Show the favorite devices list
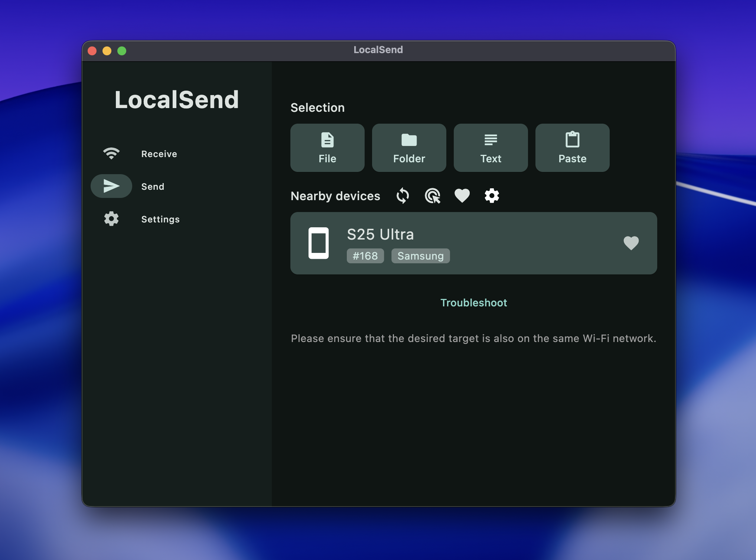The image size is (756, 560). [462, 196]
